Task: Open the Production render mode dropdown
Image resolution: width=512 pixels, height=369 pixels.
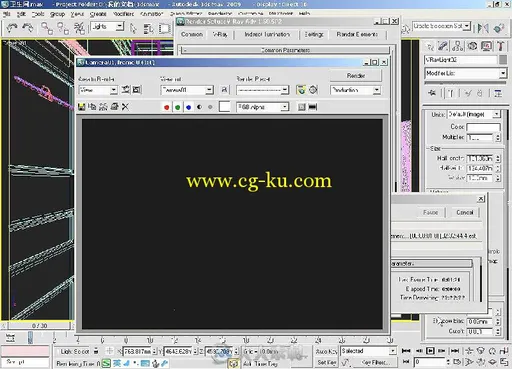Action: [376, 90]
